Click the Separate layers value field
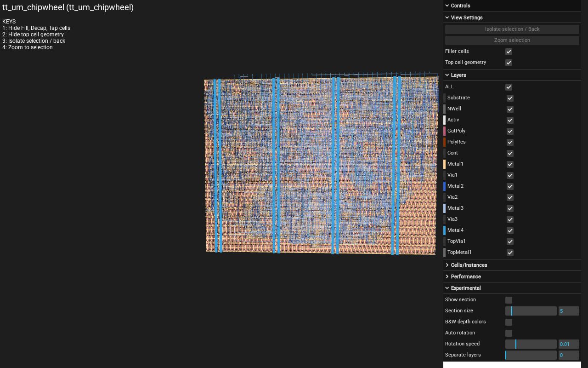The width and height of the screenshot is (588, 368). click(569, 355)
